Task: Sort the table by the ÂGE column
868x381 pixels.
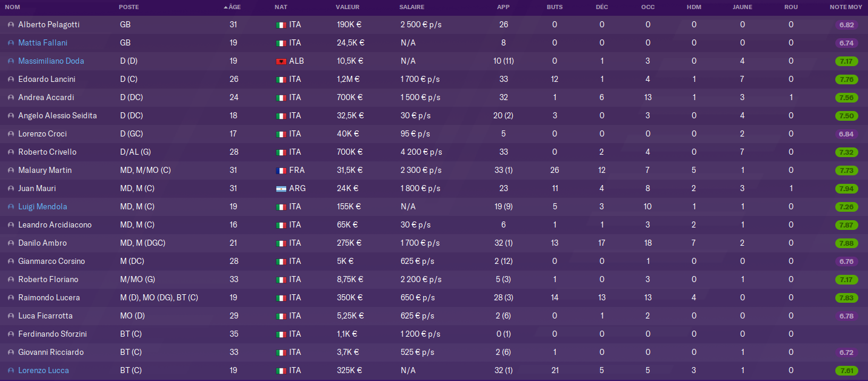Action: 233,7
